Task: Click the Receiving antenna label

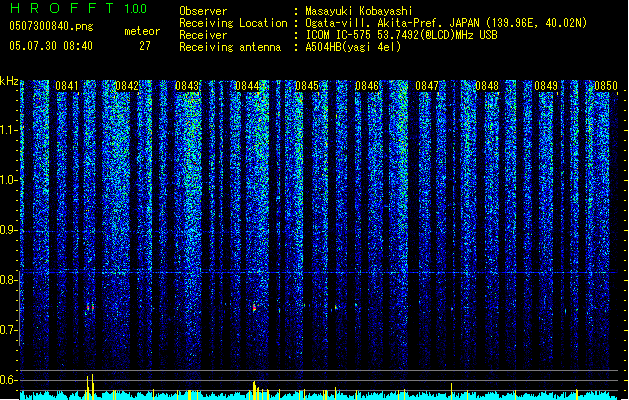Action: [230, 47]
